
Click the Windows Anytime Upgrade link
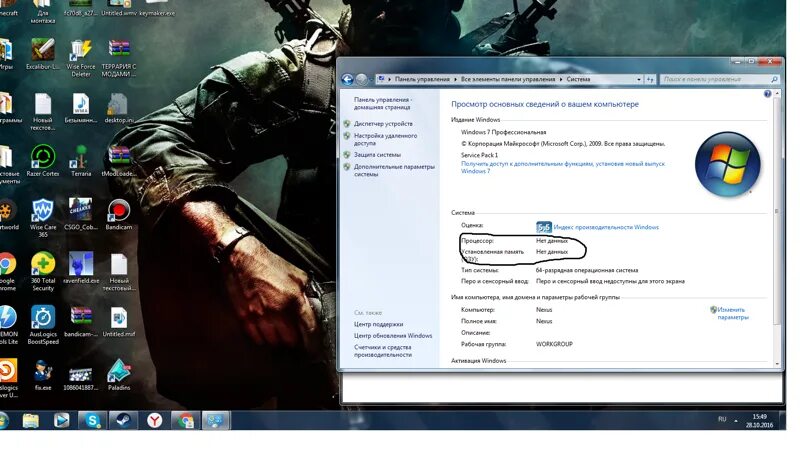pos(563,167)
